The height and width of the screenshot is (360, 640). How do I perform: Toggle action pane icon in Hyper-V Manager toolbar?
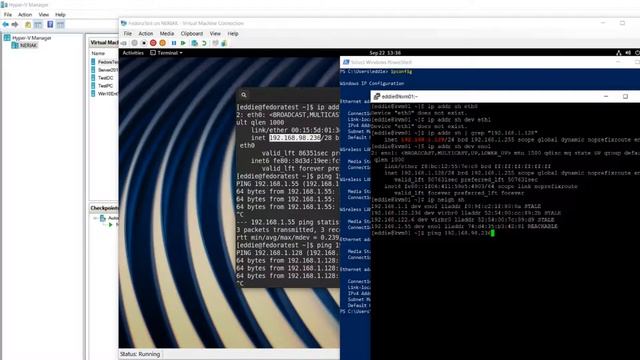click(x=60, y=24)
